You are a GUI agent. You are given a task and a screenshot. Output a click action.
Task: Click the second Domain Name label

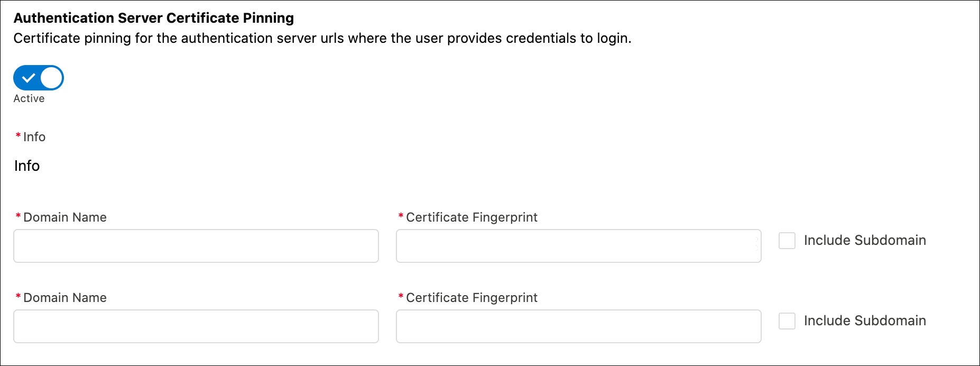pos(64,297)
